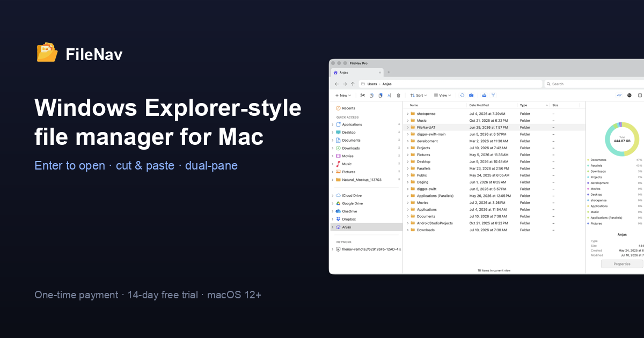Click the blue branch icon in toolbar
644x338 pixels.
493,95
